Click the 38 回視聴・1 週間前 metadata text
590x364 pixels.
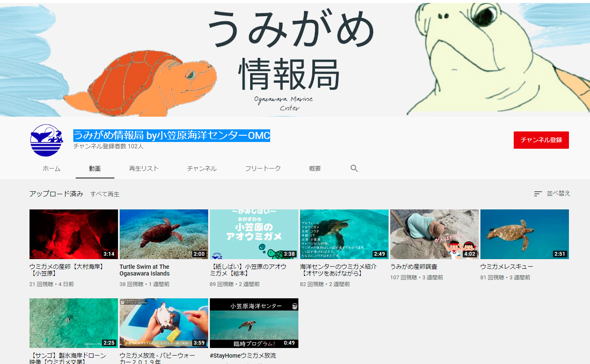[x=145, y=284]
